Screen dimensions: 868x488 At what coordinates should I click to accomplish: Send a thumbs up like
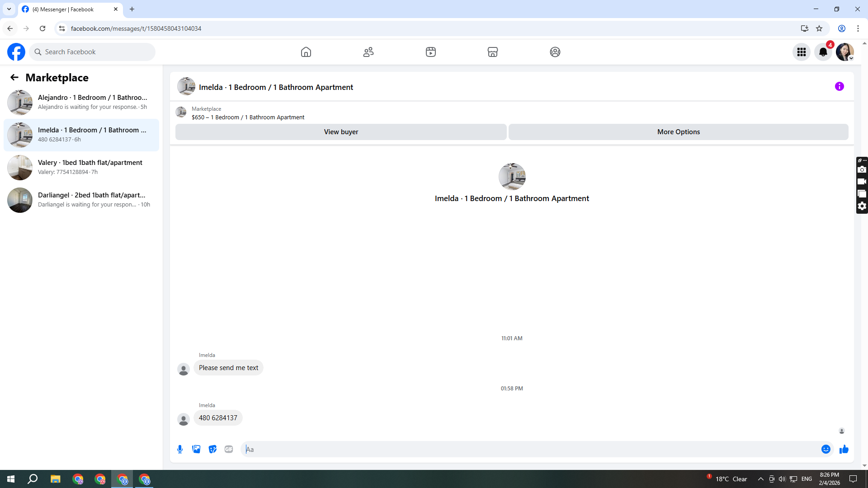click(x=844, y=449)
